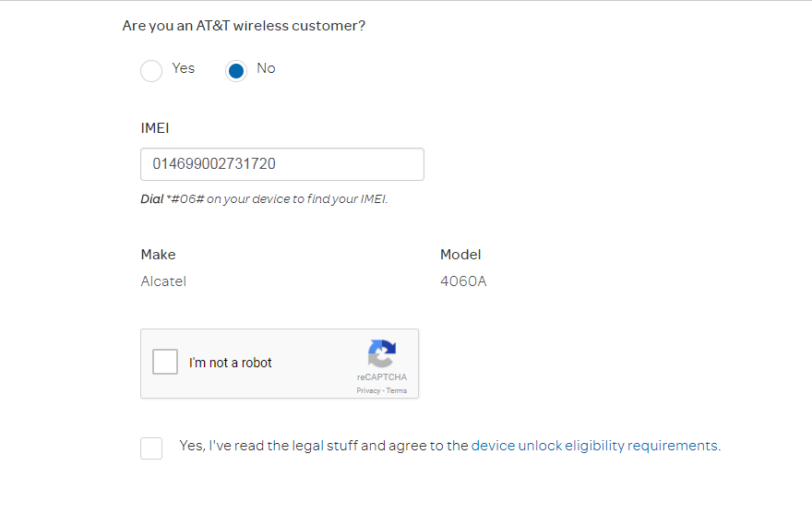Click the "No" option label text
Image resolution: width=812 pixels, height=514 pixels.
pos(266,68)
